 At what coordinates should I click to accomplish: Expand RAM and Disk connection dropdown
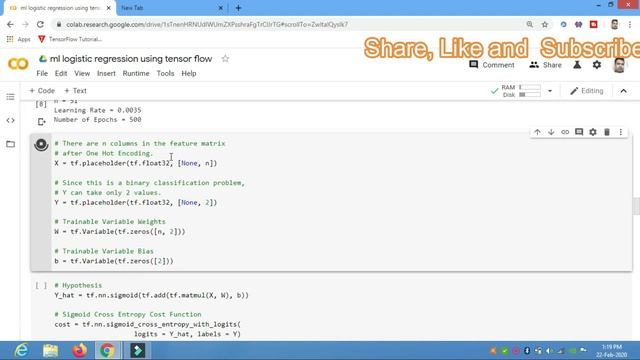(x=550, y=91)
